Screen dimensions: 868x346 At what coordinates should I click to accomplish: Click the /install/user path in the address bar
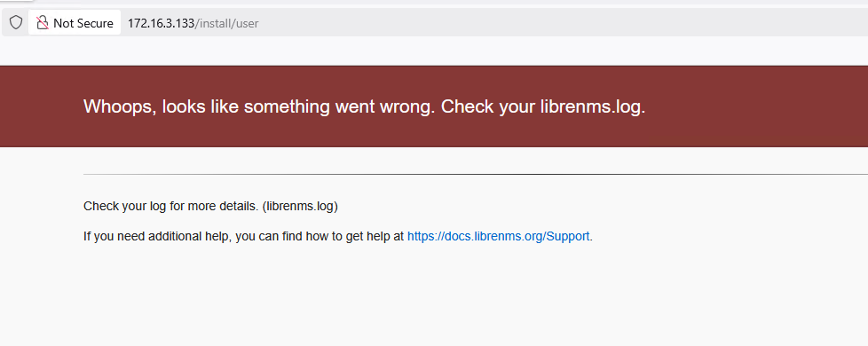227,23
